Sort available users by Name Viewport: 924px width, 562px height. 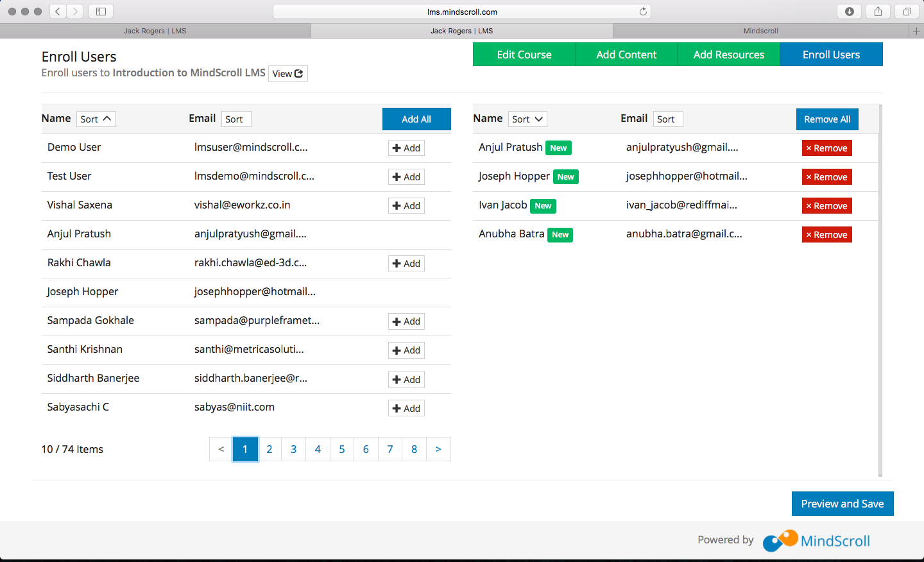tap(96, 119)
